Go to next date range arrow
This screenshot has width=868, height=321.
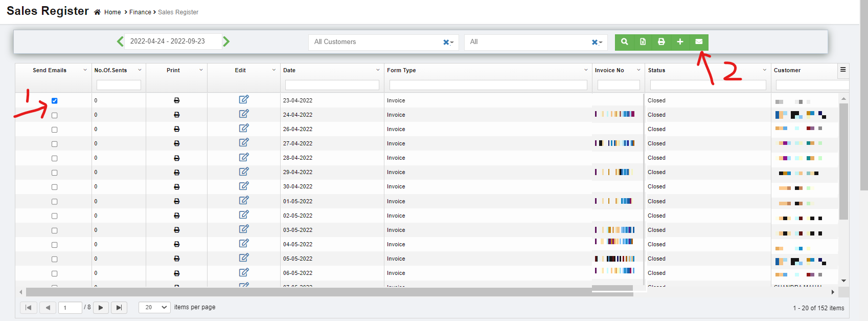click(x=226, y=41)
